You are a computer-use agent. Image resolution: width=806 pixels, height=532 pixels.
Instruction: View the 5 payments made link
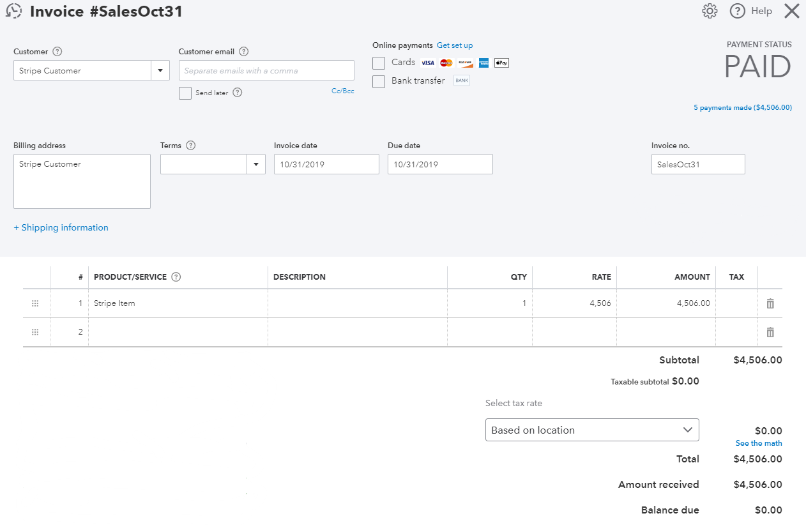743,108
